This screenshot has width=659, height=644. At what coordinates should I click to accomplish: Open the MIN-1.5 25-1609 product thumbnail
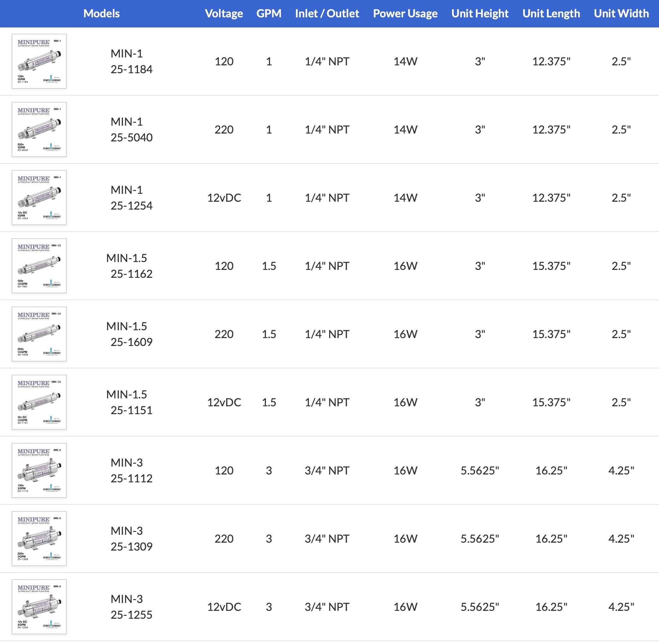tap(39, 334)
